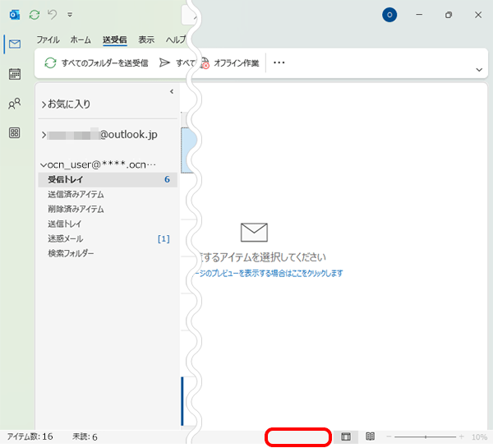Click すべてのフォルダーを送受信 button

pos(96,62)
